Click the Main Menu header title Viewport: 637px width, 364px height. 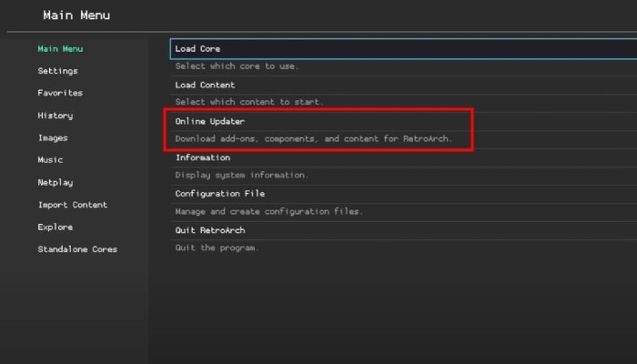pos(76,15)
